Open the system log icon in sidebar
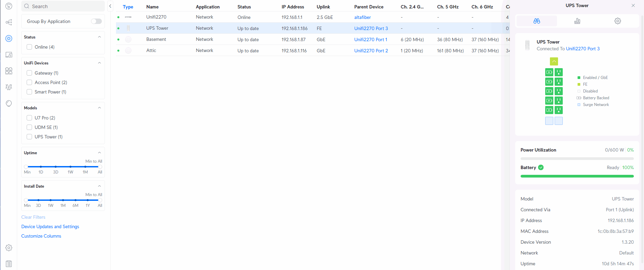 point(9,264)
